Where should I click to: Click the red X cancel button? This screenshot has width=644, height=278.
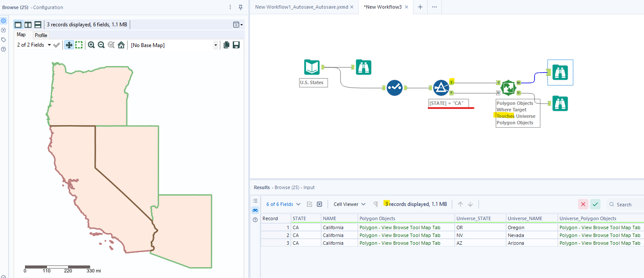point(583,204)
